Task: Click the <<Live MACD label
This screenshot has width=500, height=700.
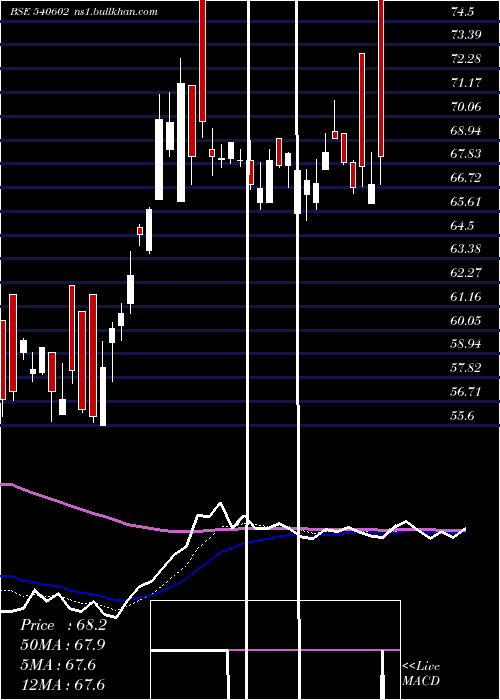Action: coord(421,674)
